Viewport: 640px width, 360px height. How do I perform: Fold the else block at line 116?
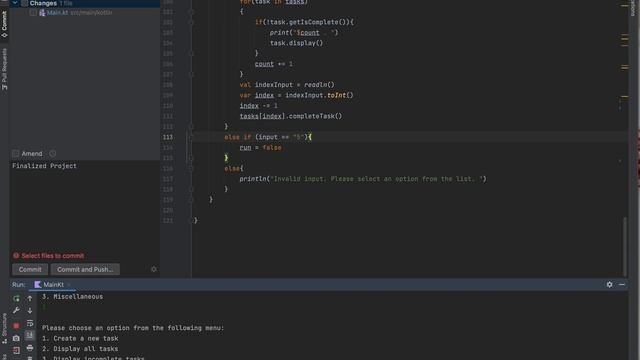pos(190,169)
